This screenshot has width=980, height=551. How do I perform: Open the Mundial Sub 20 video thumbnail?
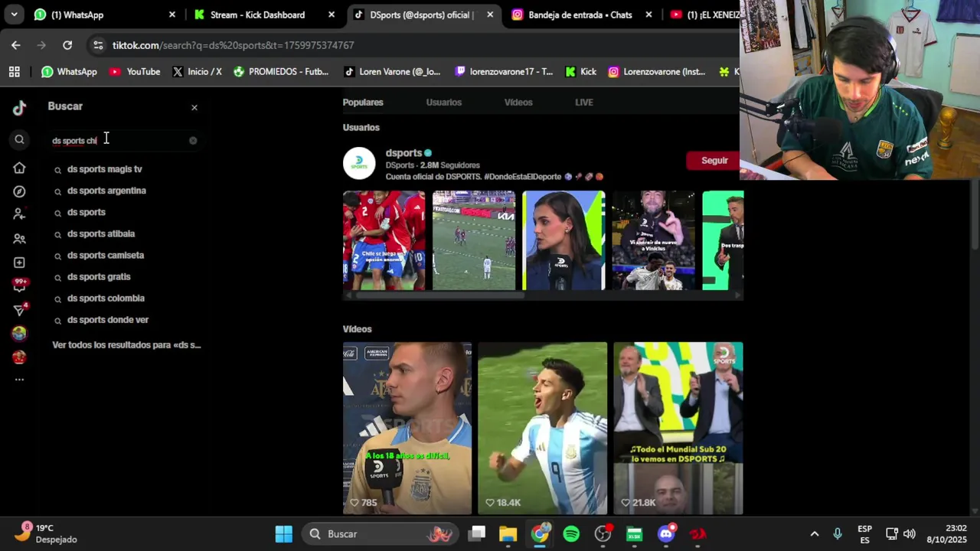click(x=678, y=429)
